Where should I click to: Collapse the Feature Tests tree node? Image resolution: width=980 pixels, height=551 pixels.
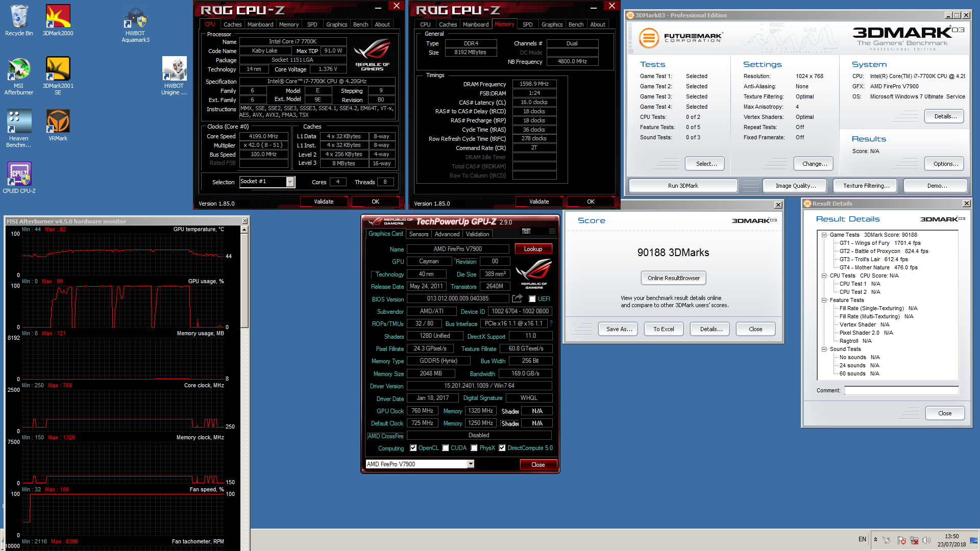click(x=824, y=300)
